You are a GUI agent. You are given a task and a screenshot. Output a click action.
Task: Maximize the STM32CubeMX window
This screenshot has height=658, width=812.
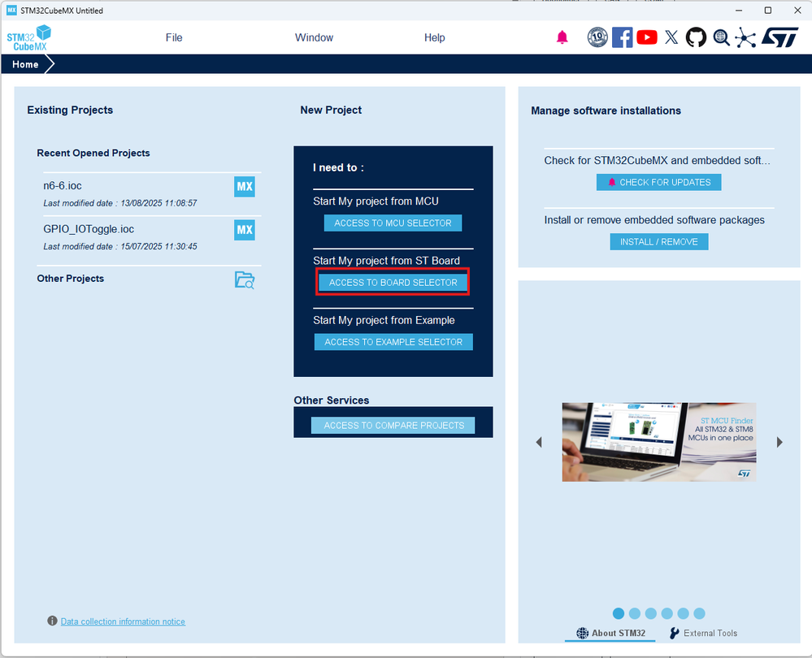(x=768, y=11)
